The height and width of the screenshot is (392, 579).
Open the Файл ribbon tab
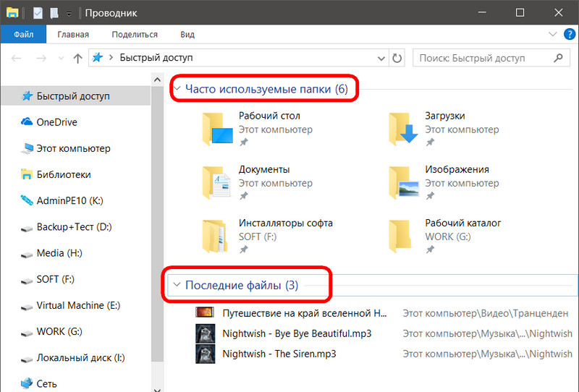[x=23, y=34]
